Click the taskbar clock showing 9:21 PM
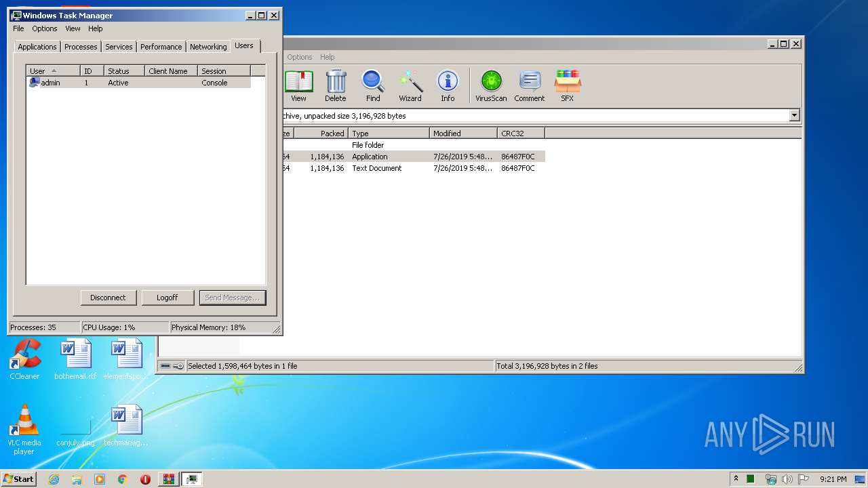This screenshot has width=868, height=488. point(833,479)
